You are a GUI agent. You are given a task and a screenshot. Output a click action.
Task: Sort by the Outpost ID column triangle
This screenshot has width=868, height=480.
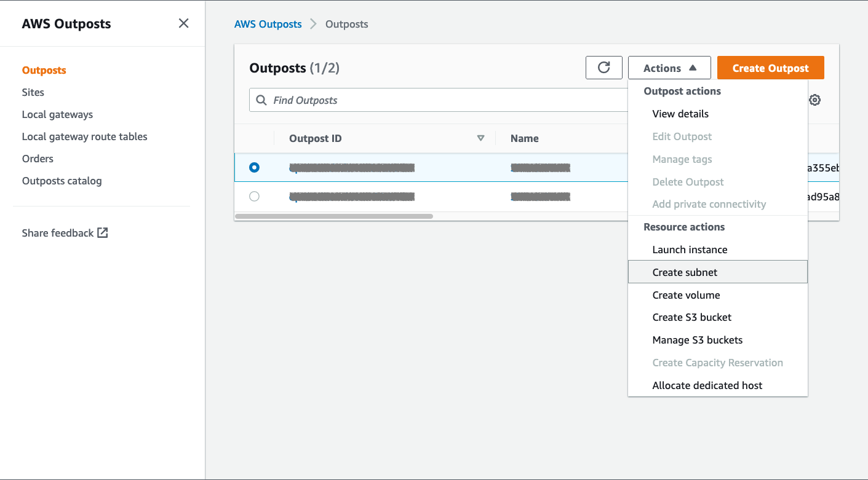point(481,138)
